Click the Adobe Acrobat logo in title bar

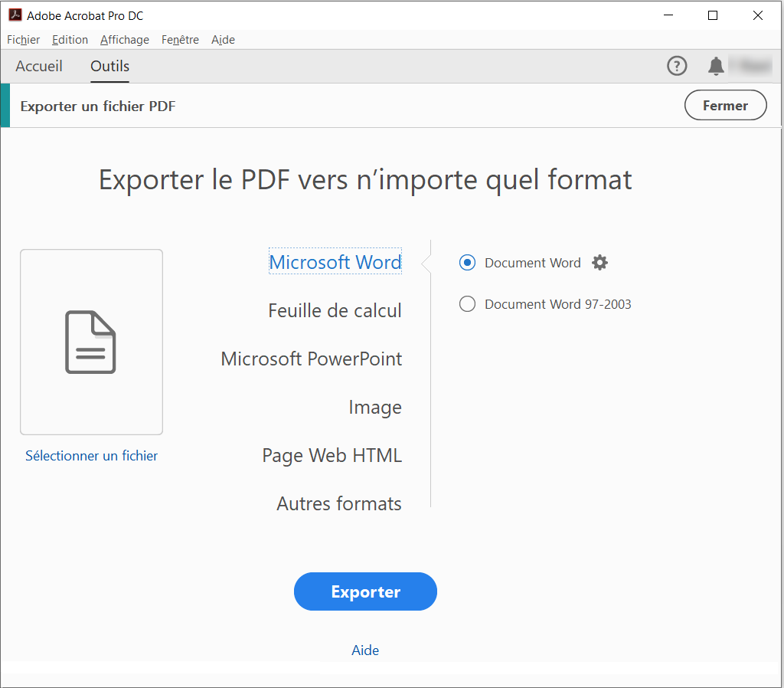tap(15, 15)
